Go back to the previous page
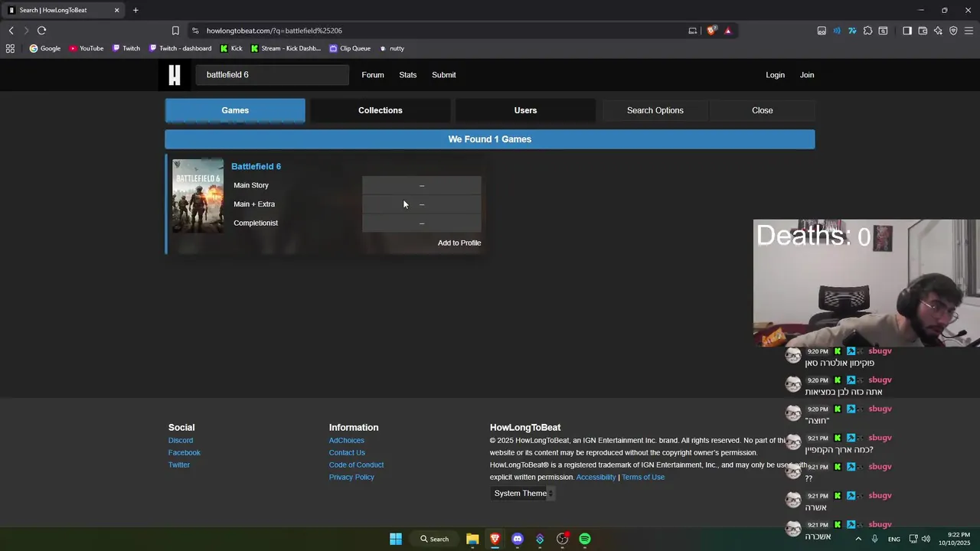Screen dimensions: 980x551 pyautogui.click(x=11, y=31)
